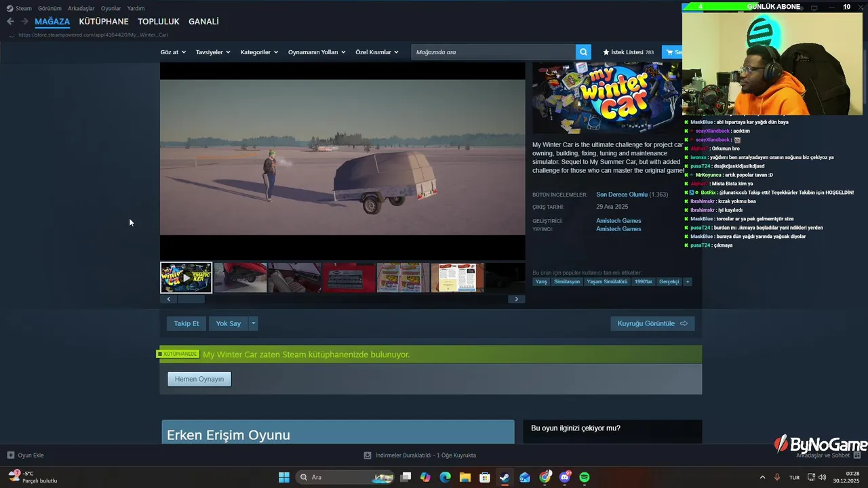Open the shopping cart button
Screen dimensions: 868x488
point(672,52)
